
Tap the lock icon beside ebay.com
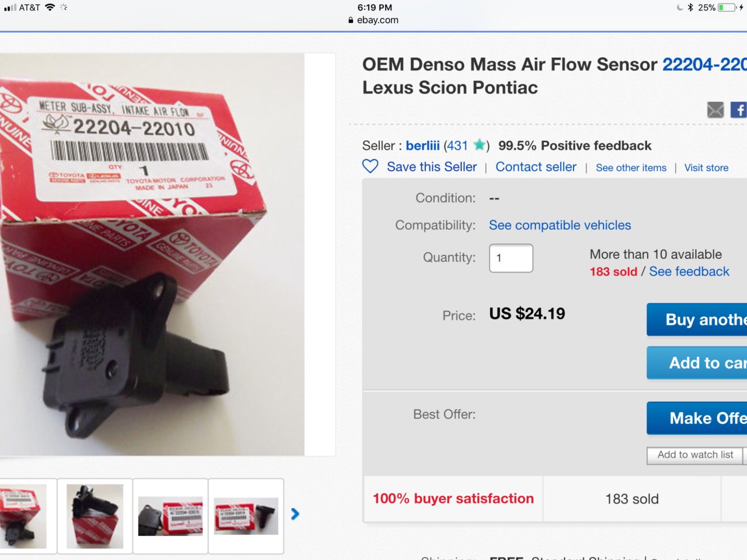[x=351, y=20]
